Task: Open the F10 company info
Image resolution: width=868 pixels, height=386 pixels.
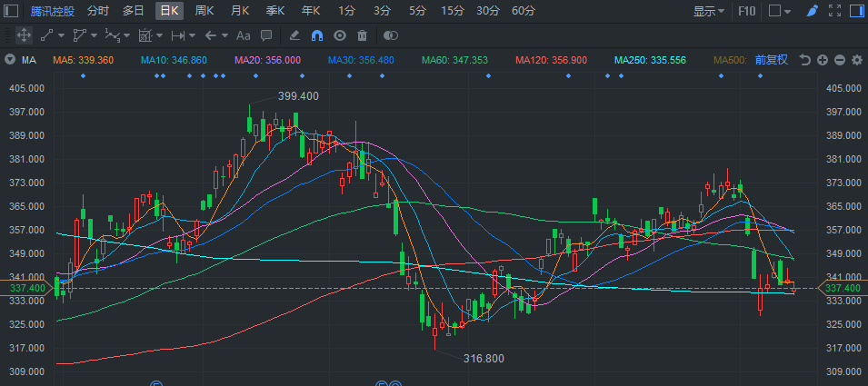Action: (746, 11)
